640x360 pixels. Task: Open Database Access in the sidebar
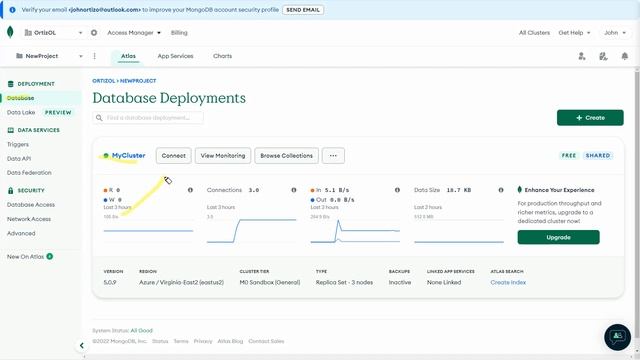click(x=31, y=204)
